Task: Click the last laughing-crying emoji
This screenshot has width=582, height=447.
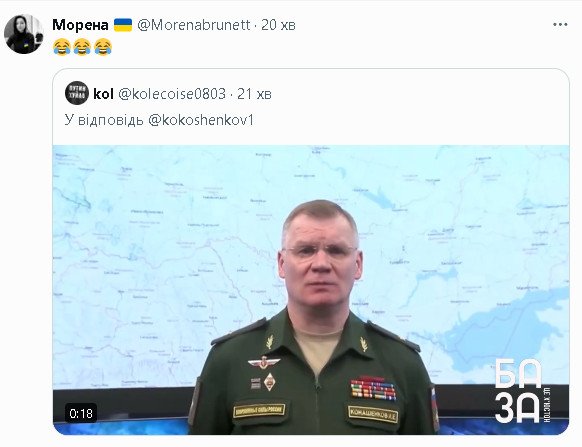Action: (x=103, y=47)
